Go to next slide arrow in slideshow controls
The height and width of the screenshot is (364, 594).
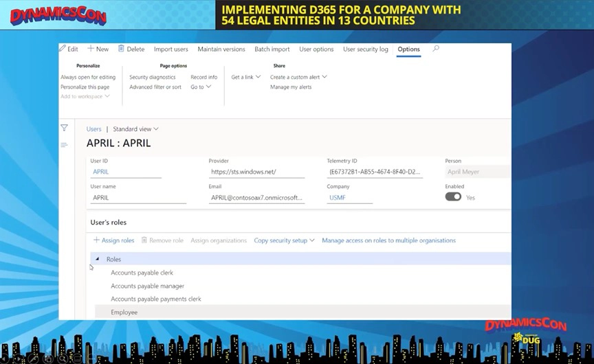coord(18,358)
